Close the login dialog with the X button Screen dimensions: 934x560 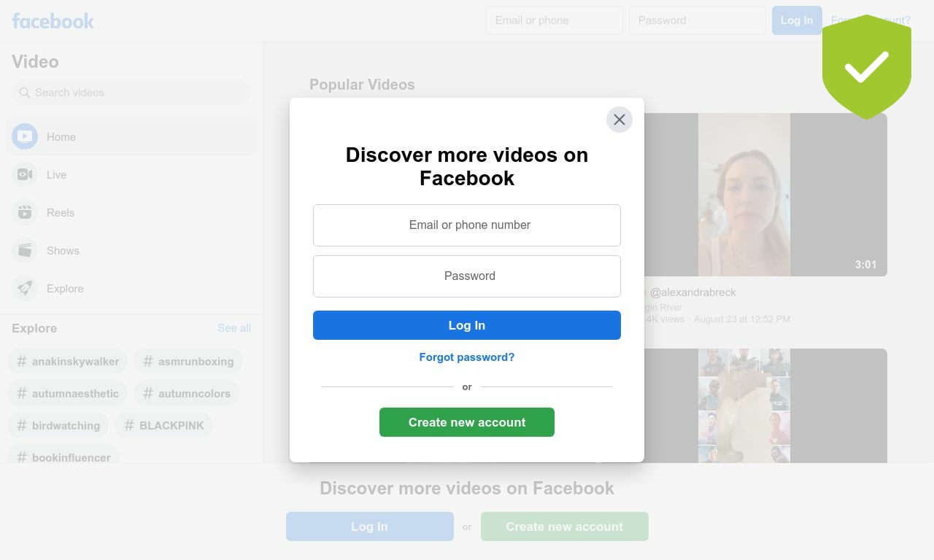(x=620, y=120)
